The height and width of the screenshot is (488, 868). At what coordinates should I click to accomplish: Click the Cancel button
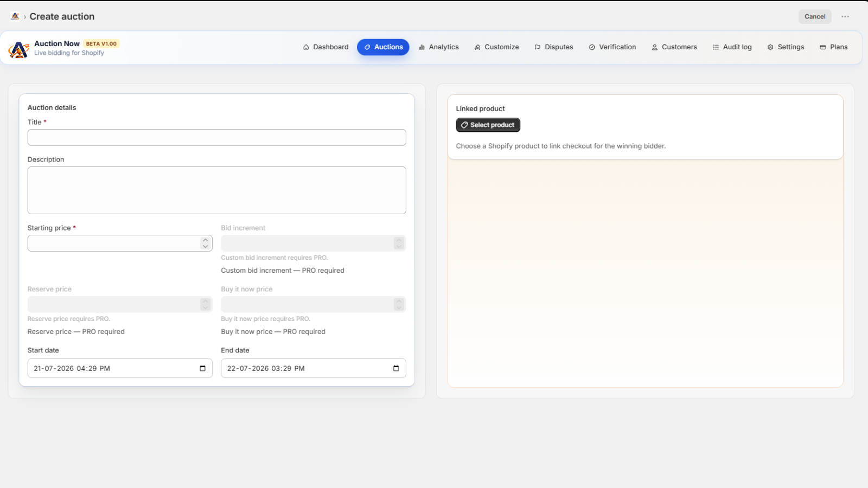(x=815, y=17)
